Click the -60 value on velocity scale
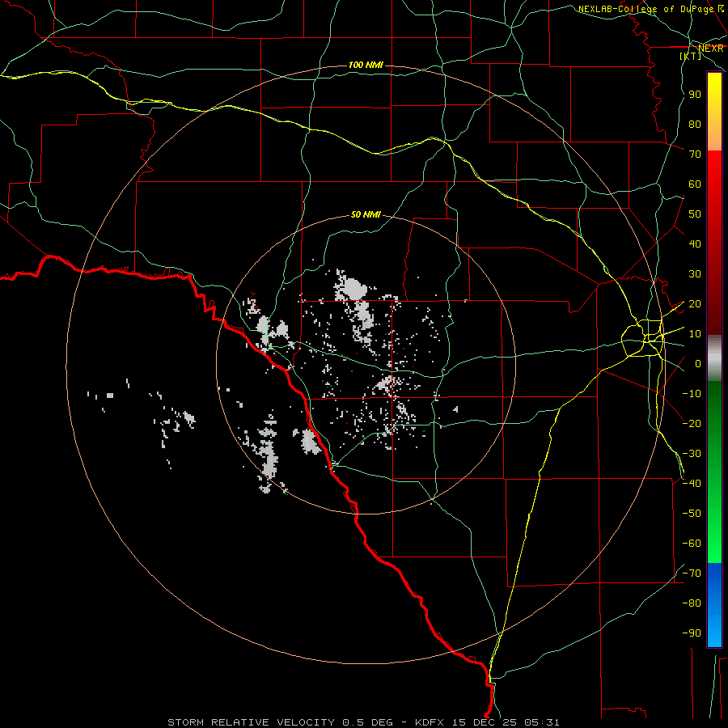The height and width of the screenshot is (728, 728). pos(692,544)
